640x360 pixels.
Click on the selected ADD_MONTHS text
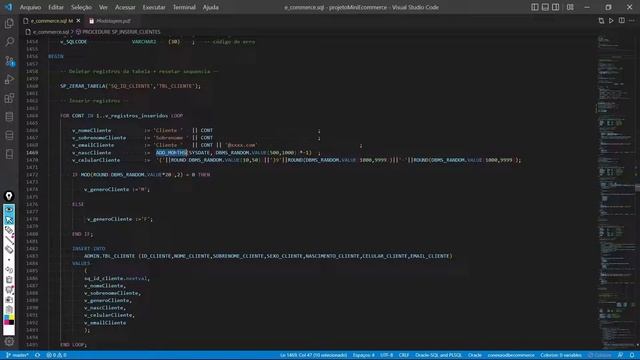(171, 153)
